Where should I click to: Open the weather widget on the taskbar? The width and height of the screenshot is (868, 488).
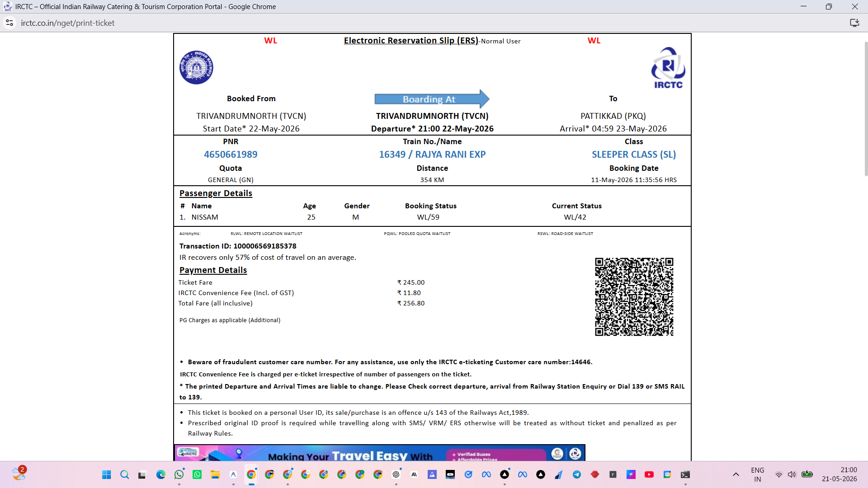point(19,474)
